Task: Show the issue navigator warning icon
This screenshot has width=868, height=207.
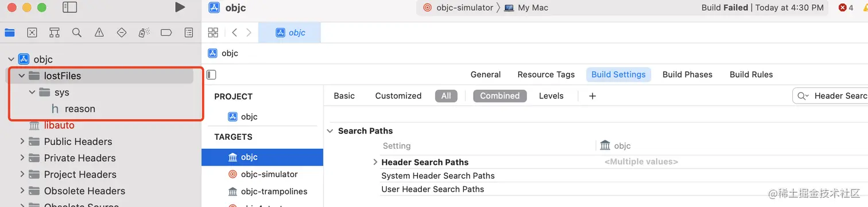Action: [x=99, y=33]
